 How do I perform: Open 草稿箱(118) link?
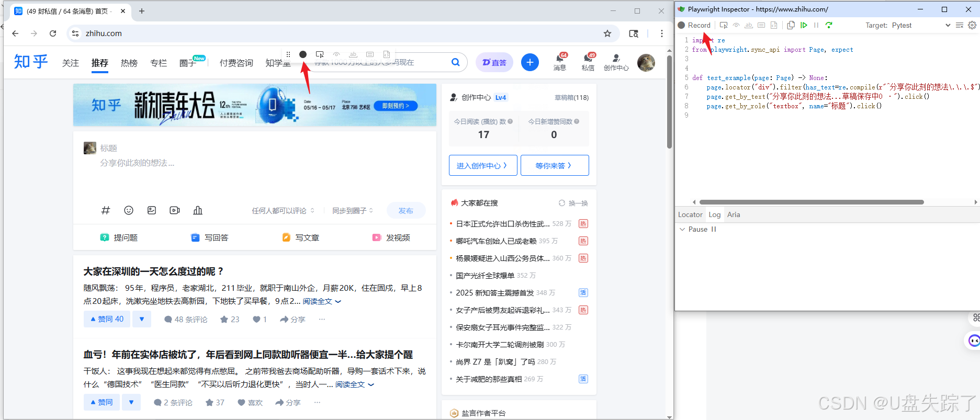571,97
